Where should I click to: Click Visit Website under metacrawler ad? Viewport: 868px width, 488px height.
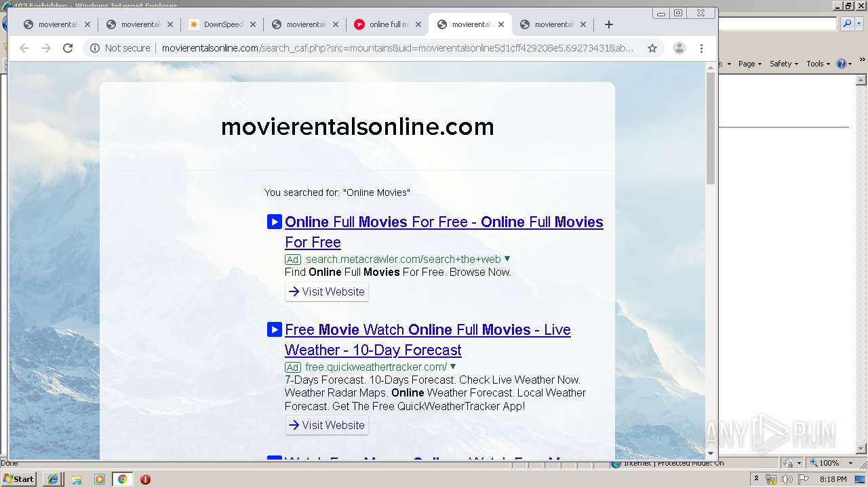click(327, 291)
